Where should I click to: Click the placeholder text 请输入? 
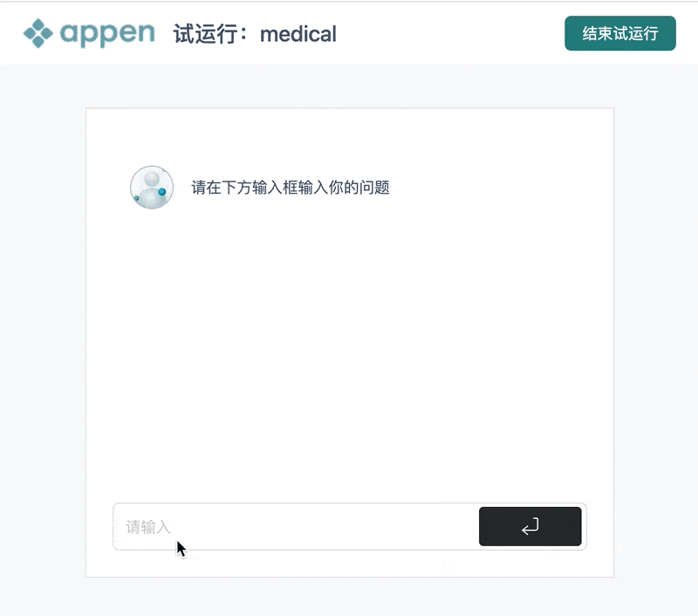148,527
